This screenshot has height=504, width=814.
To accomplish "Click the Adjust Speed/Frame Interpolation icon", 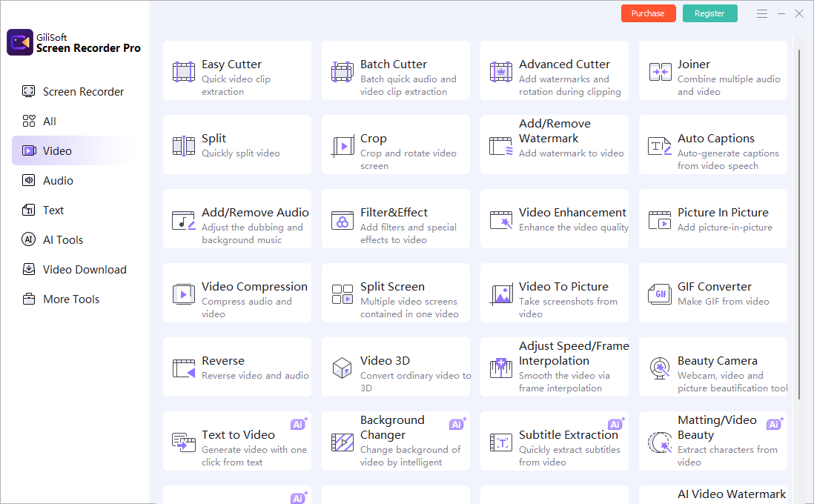I will [501, 368].
